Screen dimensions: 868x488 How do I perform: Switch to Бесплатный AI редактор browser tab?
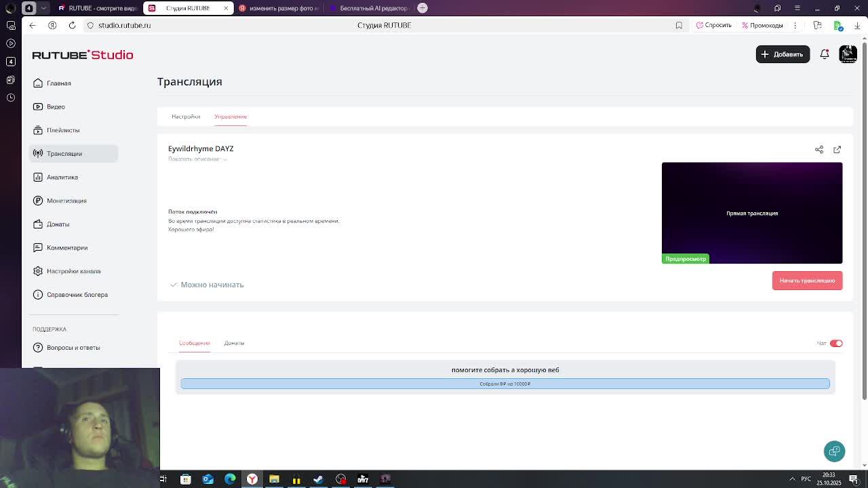370,8
